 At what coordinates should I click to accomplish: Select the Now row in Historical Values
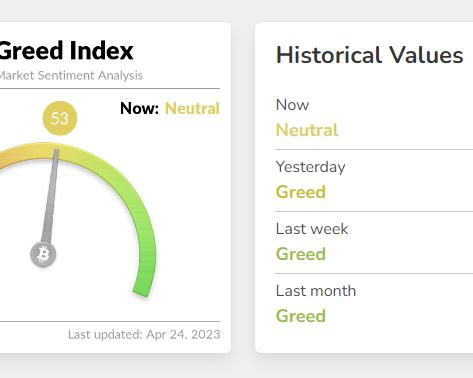[x=374, y=117]
